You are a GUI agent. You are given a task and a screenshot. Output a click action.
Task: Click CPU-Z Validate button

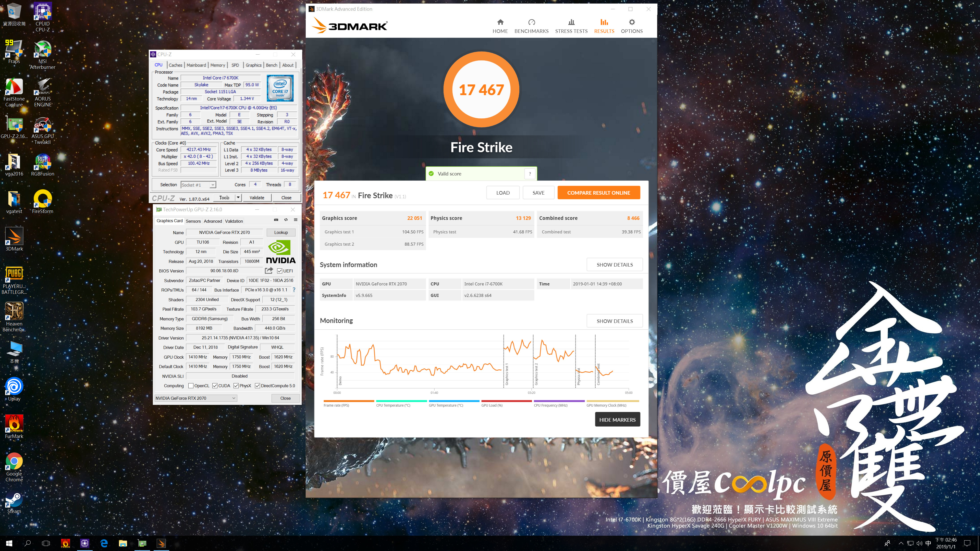pyautogui.click(x=257, y=198)
